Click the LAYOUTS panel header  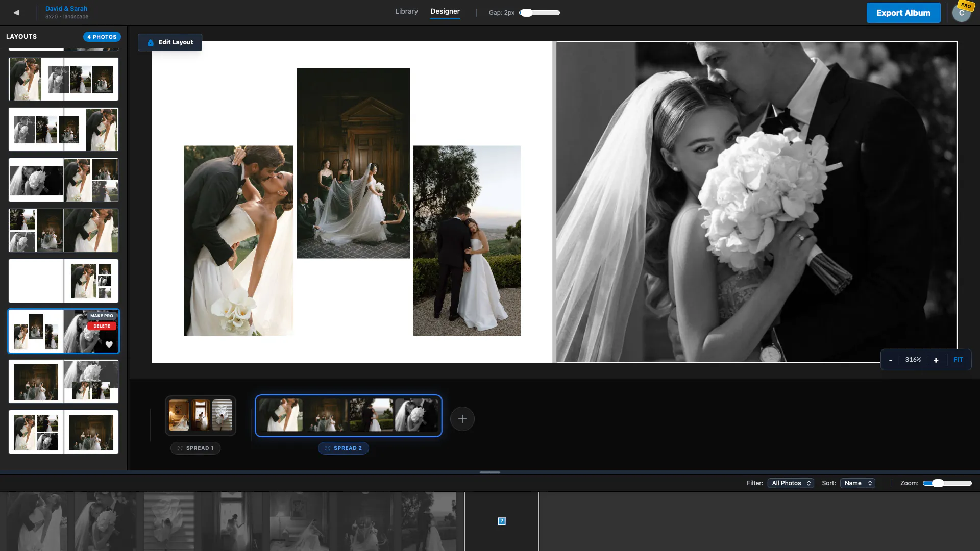(x=21, y=37)
